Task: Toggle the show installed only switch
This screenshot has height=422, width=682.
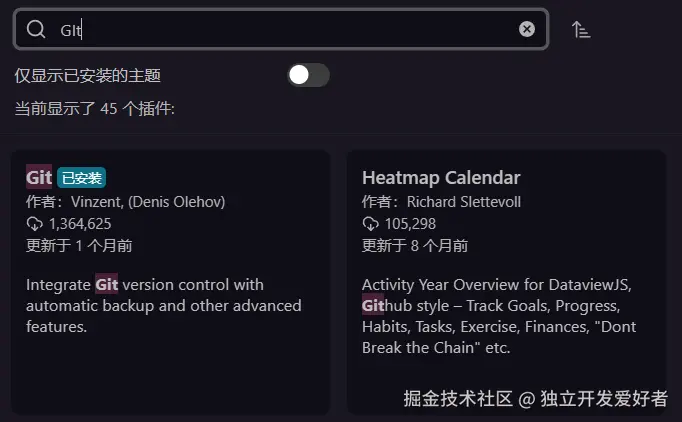Action: [x=308, y=75]
